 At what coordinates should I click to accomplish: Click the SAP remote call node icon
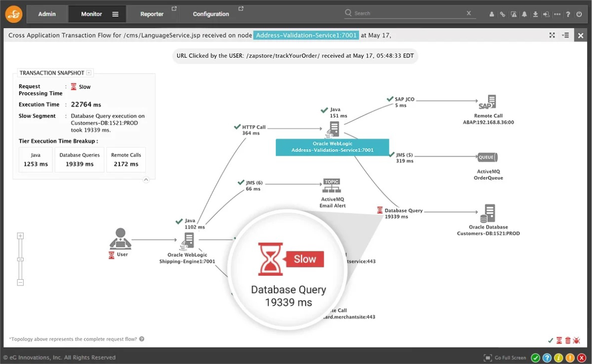487,103
